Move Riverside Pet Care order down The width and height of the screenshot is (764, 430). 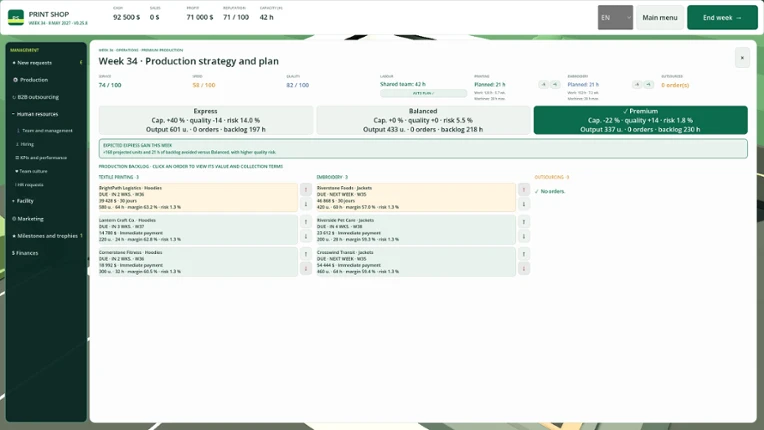[524, 236]
